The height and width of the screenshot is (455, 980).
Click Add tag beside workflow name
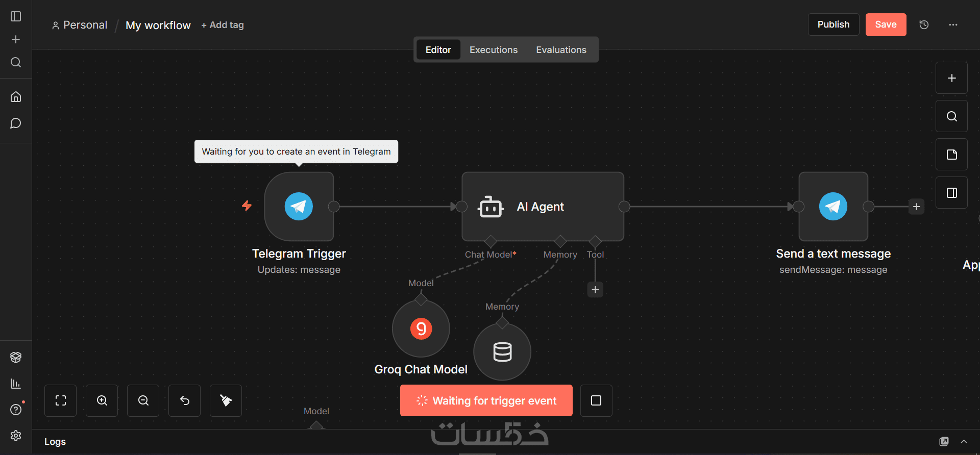point(223,25)
